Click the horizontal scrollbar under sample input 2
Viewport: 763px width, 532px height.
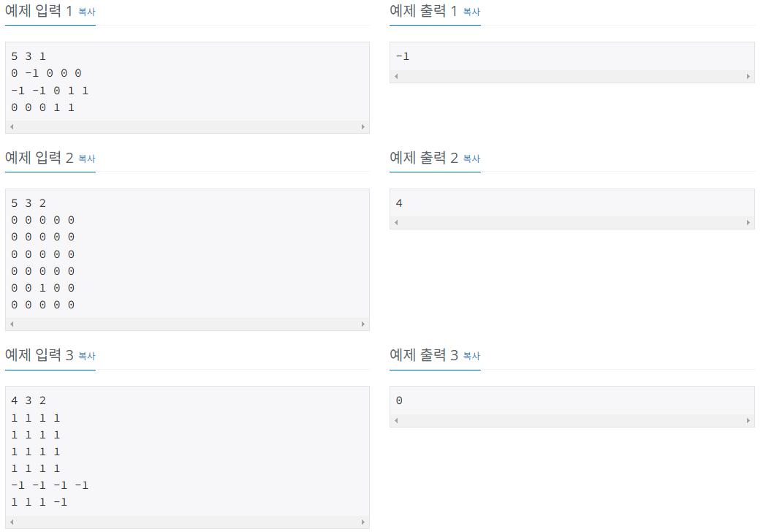pyautogui.click(x=187, y=324)
